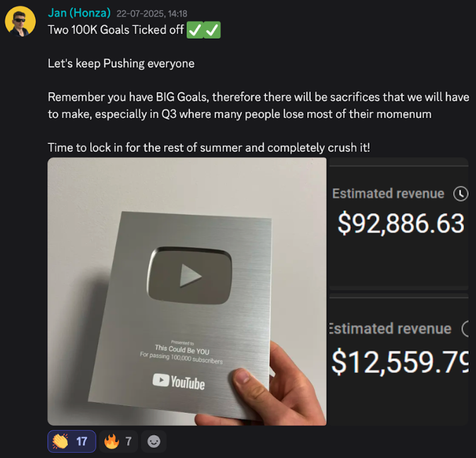Image resolution: width=476 pixels, height=458 pixels.
Task: Click the message timestamp 22-07-2025, 14:18
Action: click(x=152, y=13)
